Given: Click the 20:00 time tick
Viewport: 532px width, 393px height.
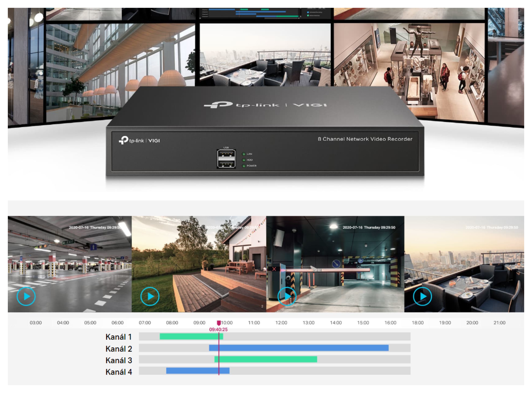Looking at the screenshot, I should point(472,323).
